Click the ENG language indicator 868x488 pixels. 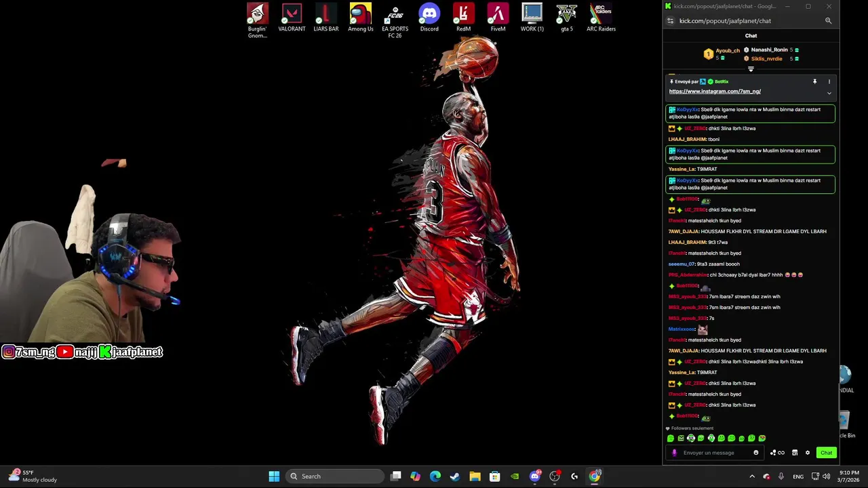click(x=798, y=476)
